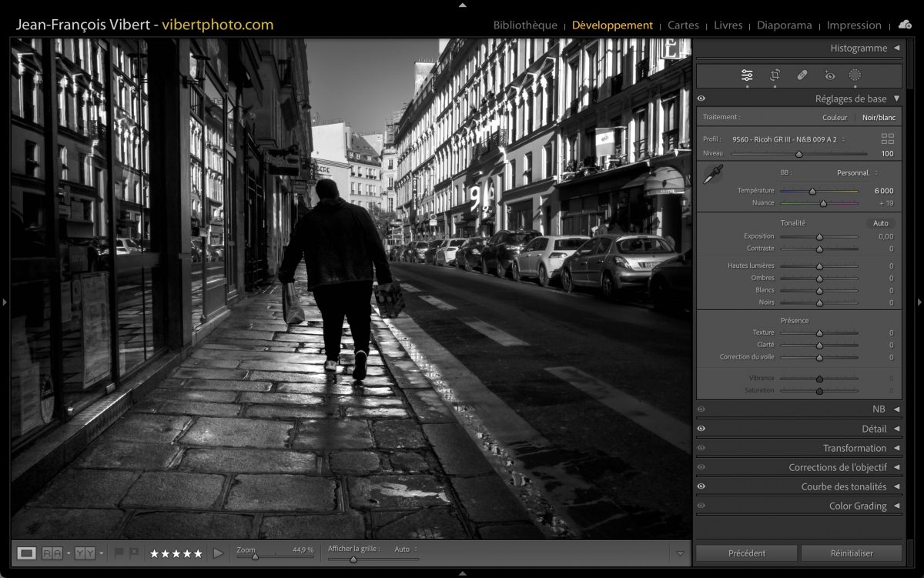Toggle visibility of Réglages de base panel
The height and width of the screenshot is (578, 924).
pyautogui.click(x=701, y=99)
